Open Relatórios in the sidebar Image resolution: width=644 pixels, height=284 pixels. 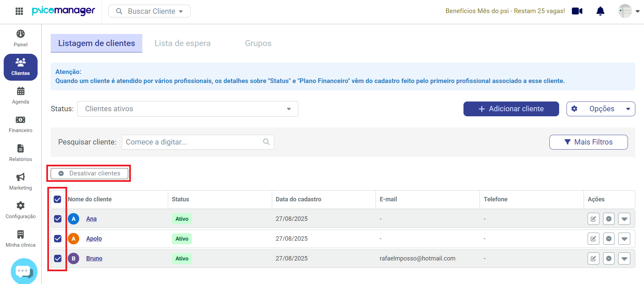click(x=20, y=153)
